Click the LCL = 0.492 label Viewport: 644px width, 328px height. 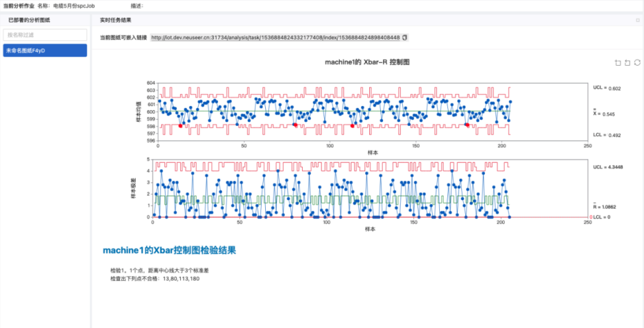point(606,135)
